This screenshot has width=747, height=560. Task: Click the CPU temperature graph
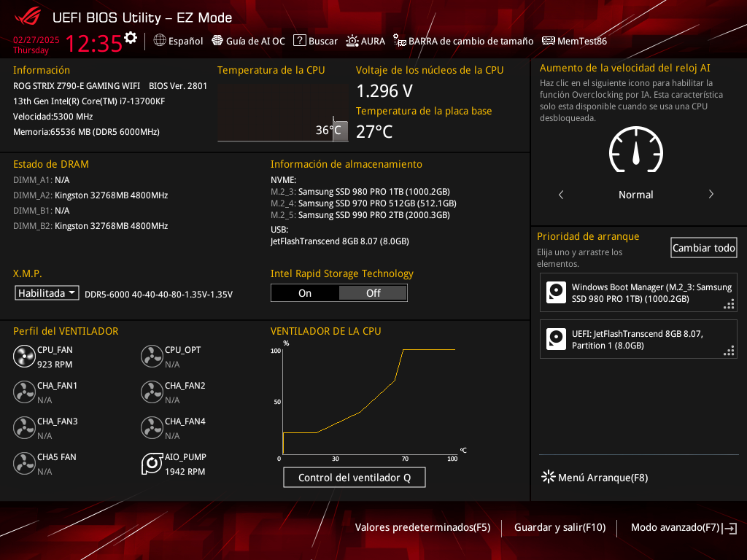click(282, 113)
